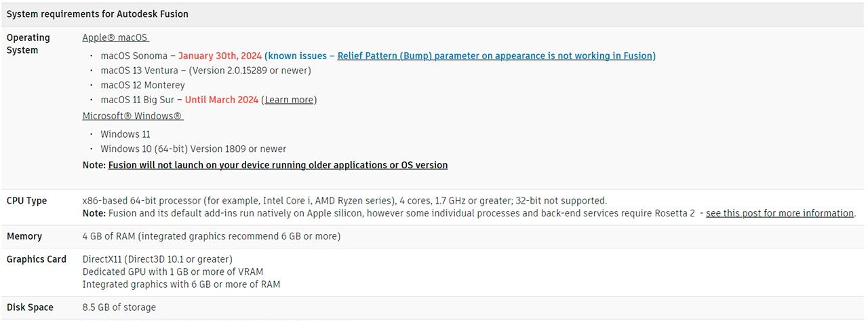The height and width of the screenshot is (321, 868).
Task: Open the Fusion will not launch note link
Action: [x=278, y=165]
